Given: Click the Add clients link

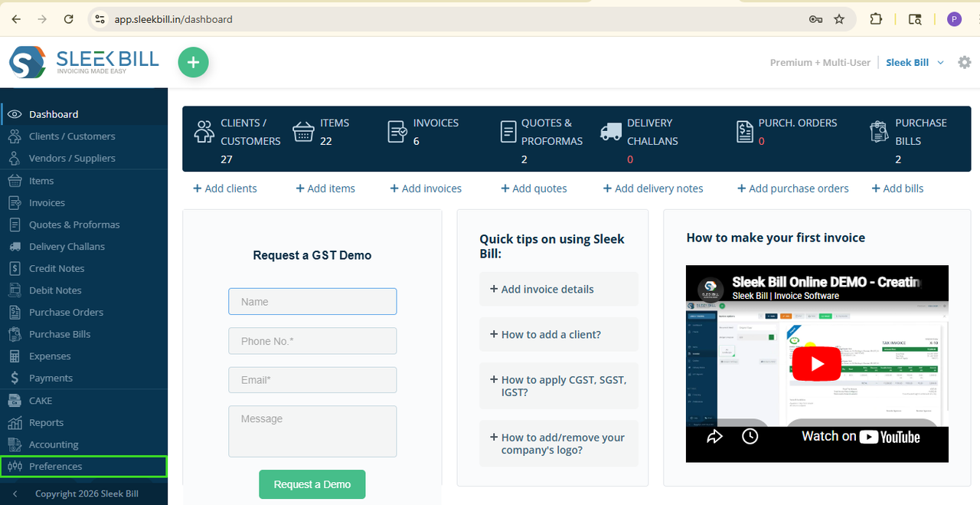Looking at the screenshot, I should pyautogui.click(x=225, y=189).
